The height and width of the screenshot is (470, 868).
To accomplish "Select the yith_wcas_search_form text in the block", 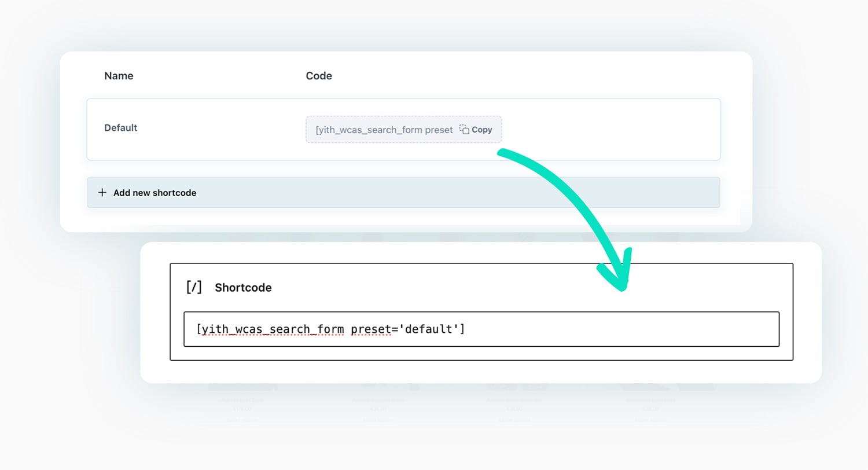I will pyautogui.click(x=270, y=329).
